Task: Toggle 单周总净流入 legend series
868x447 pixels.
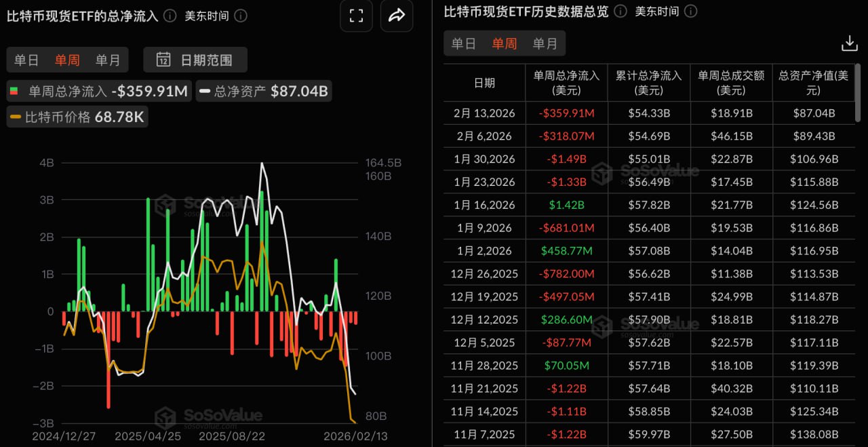Action: pyautogui.click(x=98, y=91)
